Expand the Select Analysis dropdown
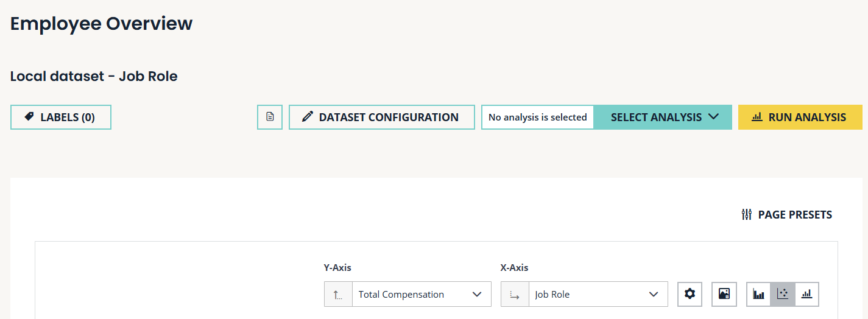 663,117
